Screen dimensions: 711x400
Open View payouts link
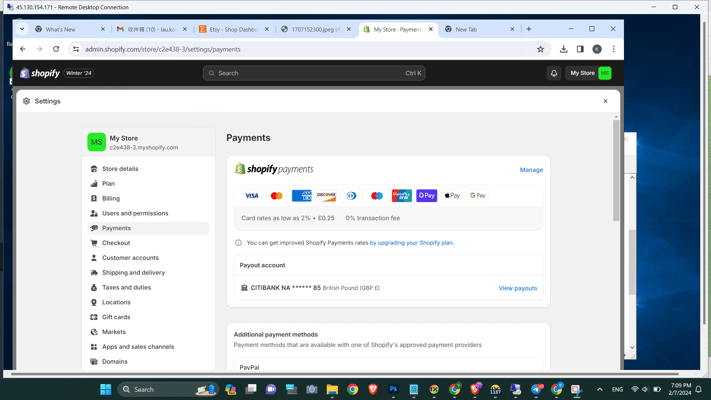(x=517, y=288)
